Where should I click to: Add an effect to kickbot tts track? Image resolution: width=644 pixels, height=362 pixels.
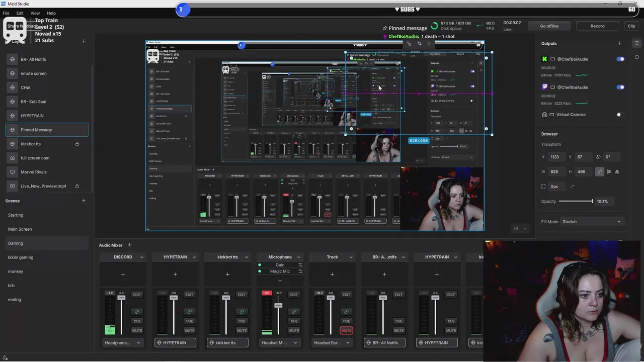(x=227, y=275)
